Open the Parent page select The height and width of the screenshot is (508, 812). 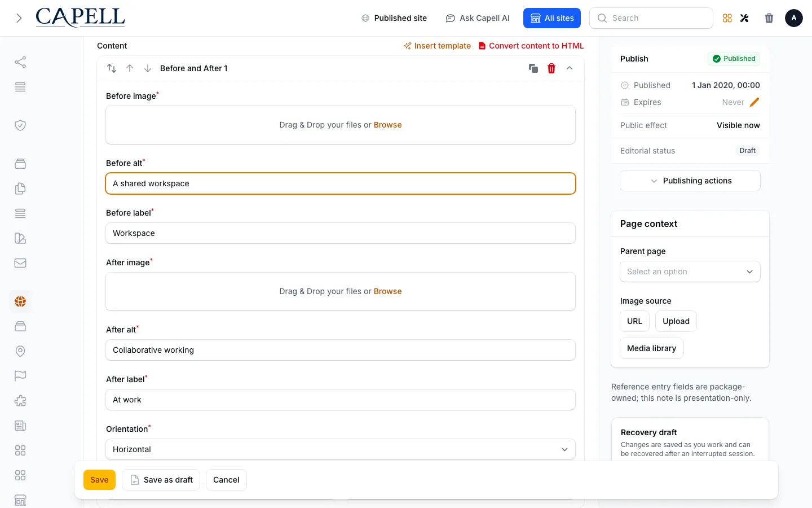click(x=690, y=271)
